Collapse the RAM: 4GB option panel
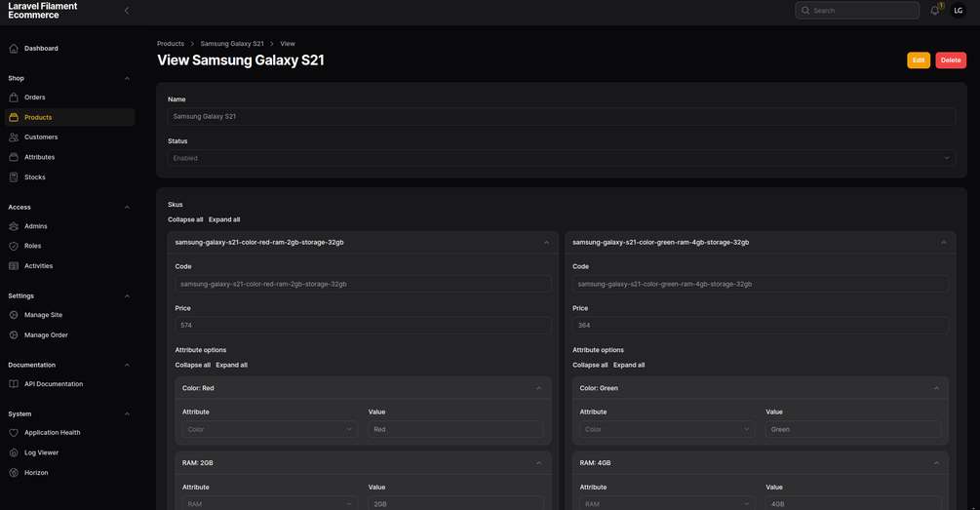980x510 pixels. click(936, 463)
